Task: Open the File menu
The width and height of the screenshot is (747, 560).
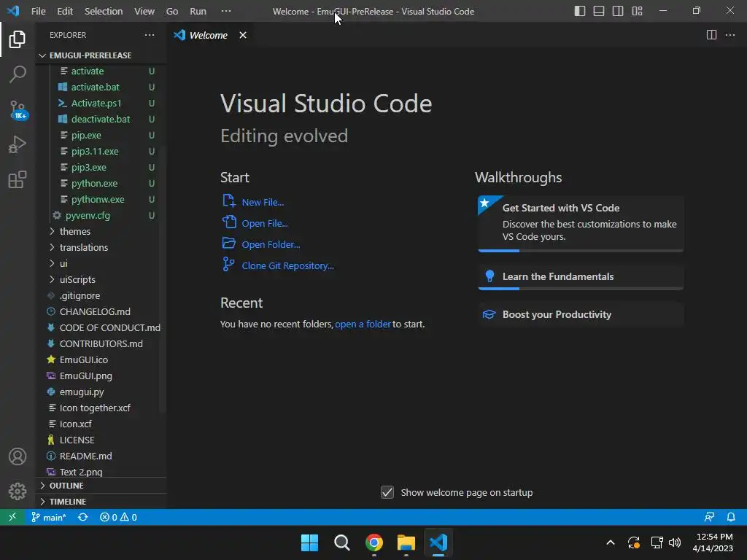Action: [x=38, y=11]
